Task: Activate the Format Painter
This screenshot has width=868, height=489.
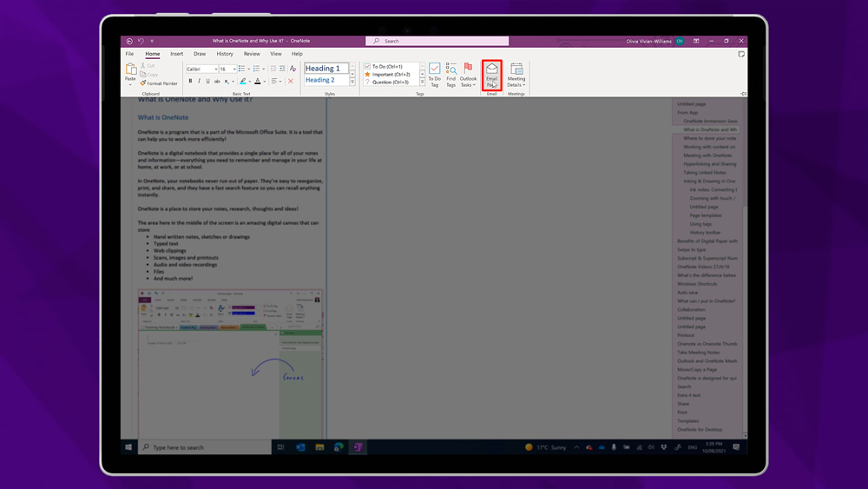Action: (159, 83)
